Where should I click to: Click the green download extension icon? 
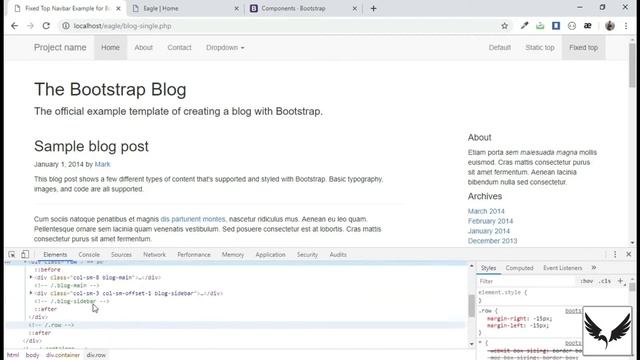point(540,26)
